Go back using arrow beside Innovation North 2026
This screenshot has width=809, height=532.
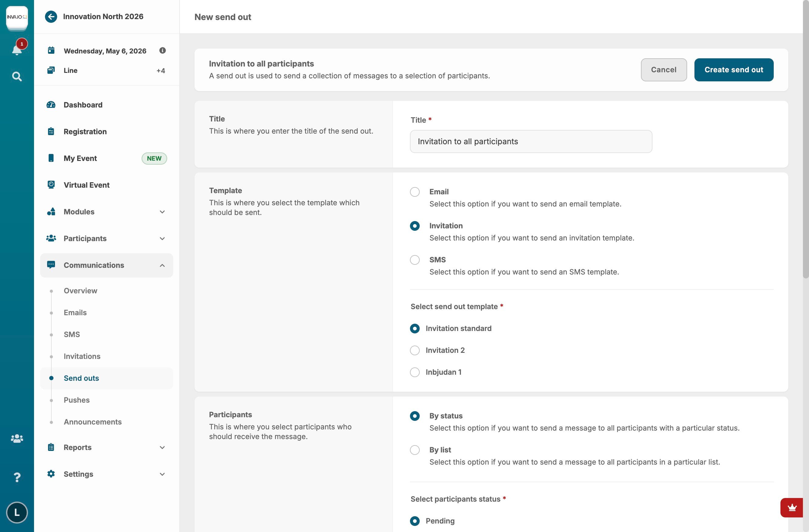[x=51, y=17]
